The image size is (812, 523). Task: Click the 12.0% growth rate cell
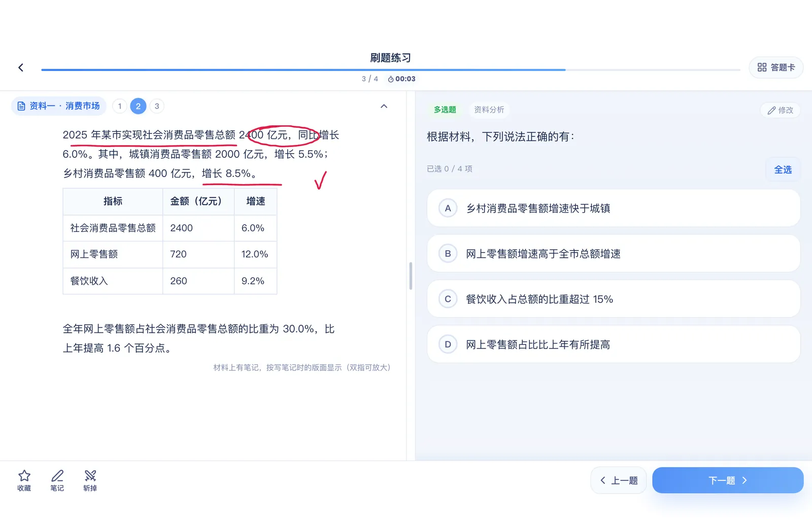tap(255, 254)
